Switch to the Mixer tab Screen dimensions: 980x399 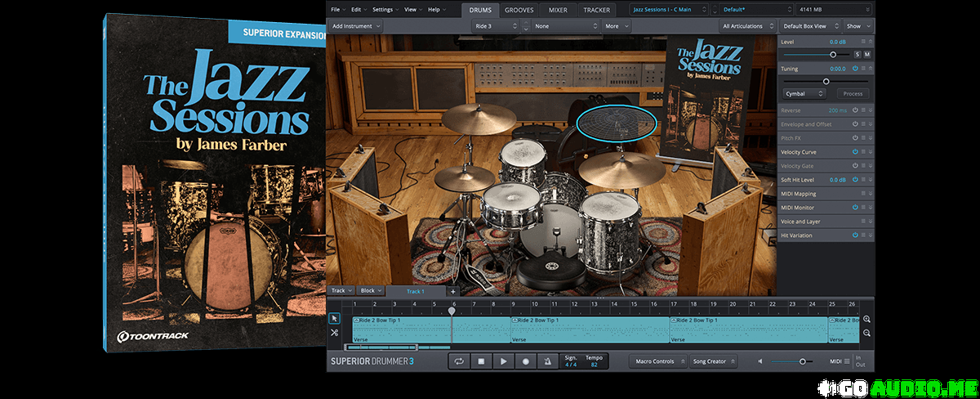559,10
